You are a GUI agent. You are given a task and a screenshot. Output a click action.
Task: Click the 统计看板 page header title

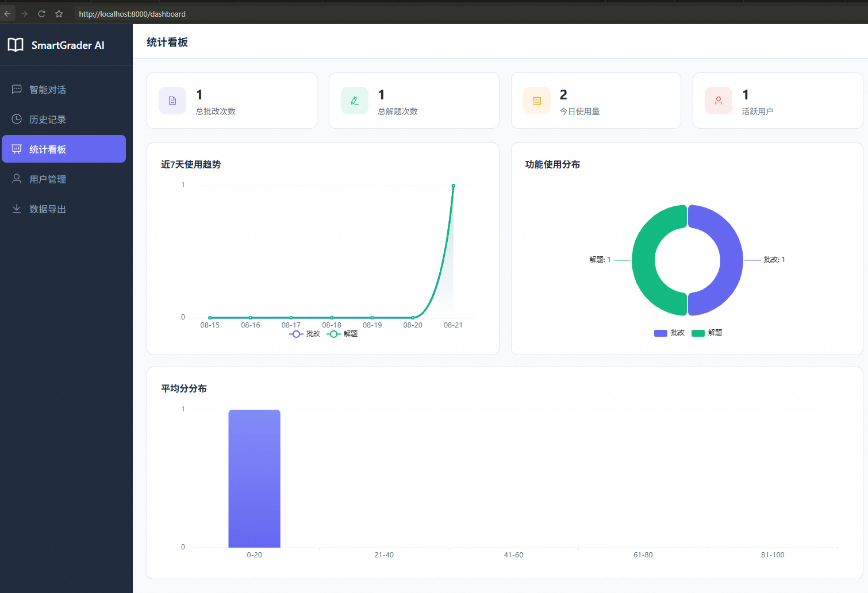pyautogui.click(x=167, y=42)
